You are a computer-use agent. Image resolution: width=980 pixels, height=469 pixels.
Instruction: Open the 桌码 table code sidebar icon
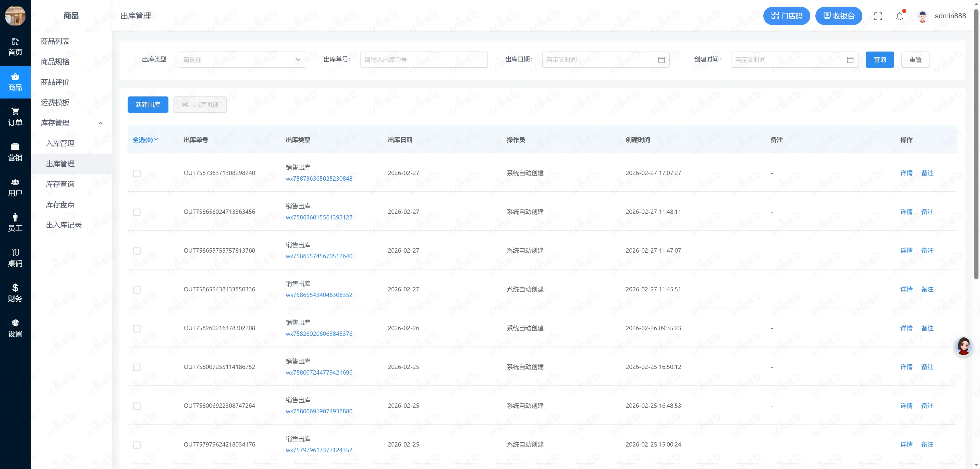[15, 258]
